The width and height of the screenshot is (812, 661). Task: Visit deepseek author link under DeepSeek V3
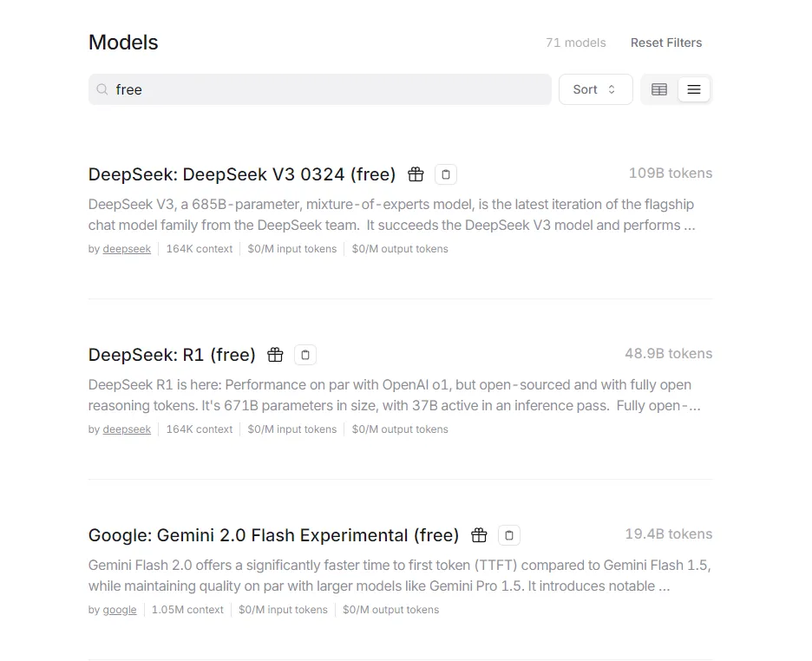pyautogui.click(x=127, y=249)
